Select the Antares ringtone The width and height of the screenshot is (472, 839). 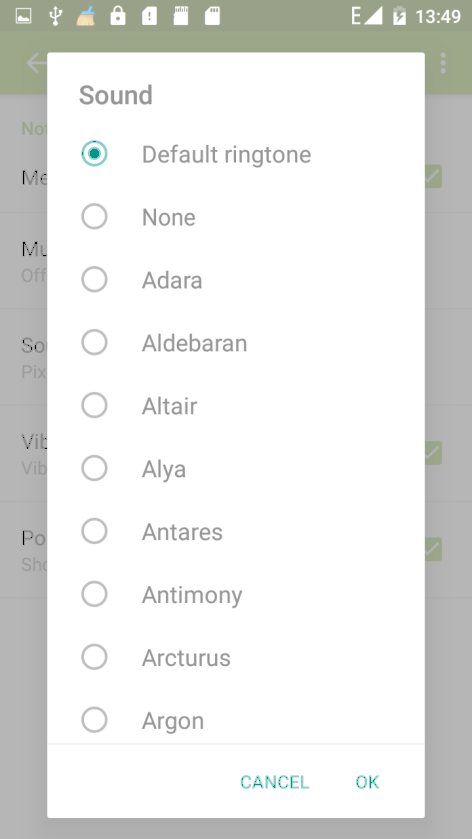click(94, 531)
